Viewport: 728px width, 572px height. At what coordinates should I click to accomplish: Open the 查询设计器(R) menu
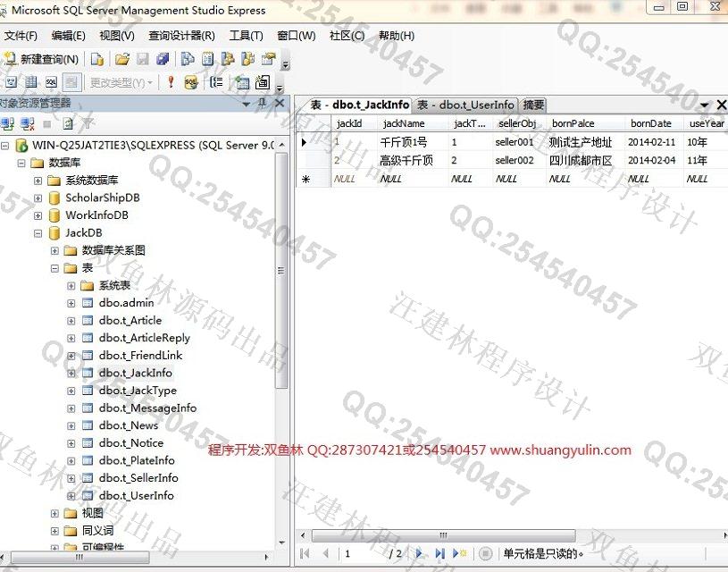[181, 36]
